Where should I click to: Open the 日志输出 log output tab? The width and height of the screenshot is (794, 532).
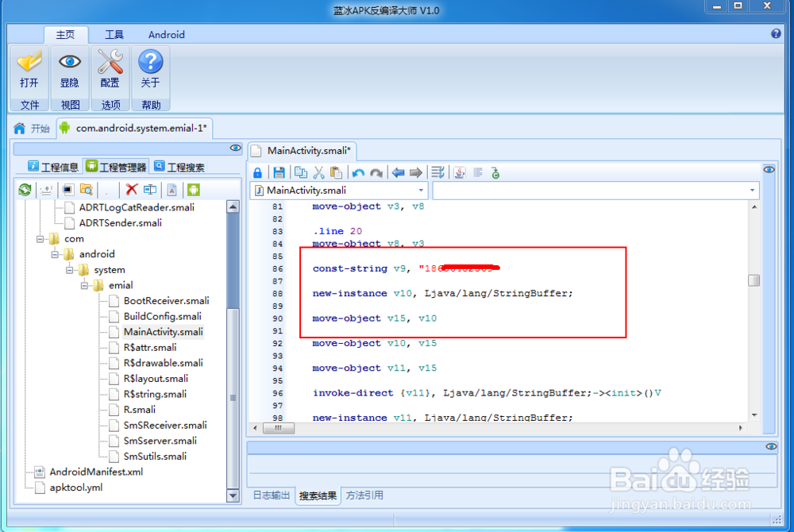click(x=272, y=495)
